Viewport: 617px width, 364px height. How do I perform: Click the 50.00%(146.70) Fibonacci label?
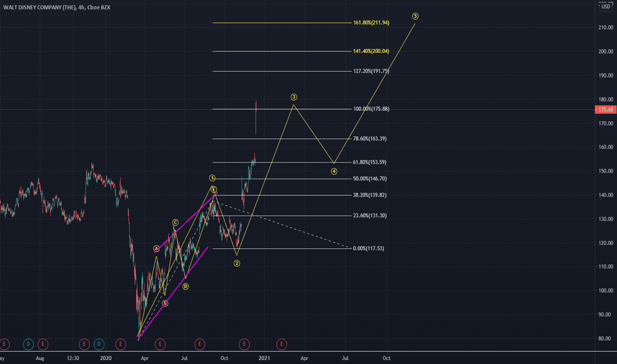click(x=370, y=179)
